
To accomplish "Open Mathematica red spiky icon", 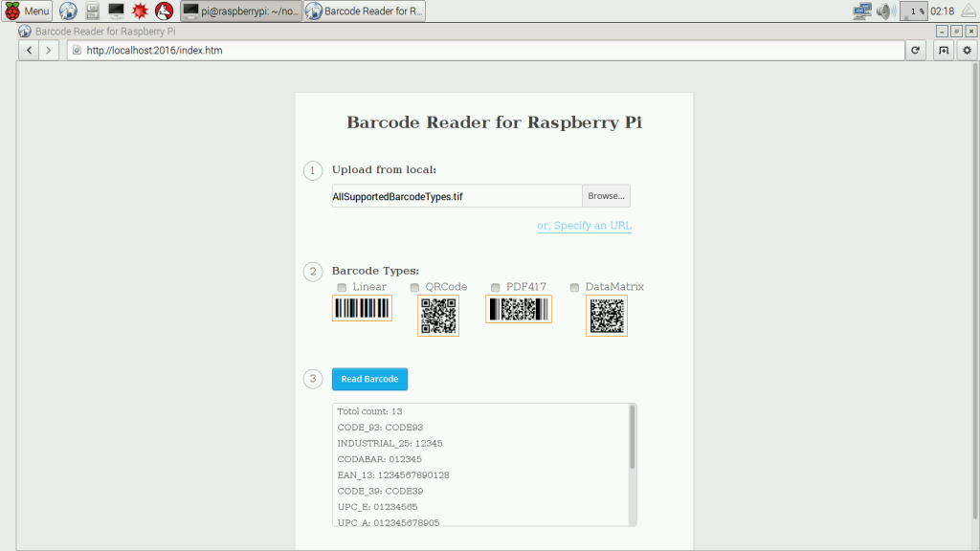I will 140,11.
